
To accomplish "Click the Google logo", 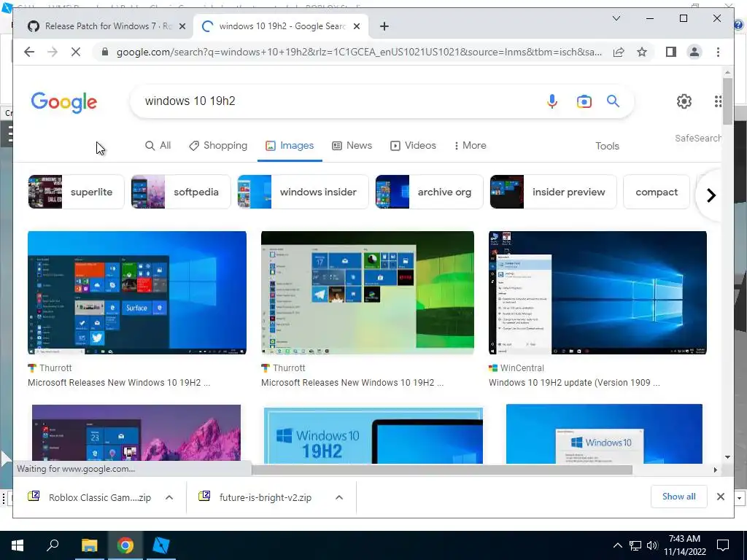I will [x=64, y=102].
